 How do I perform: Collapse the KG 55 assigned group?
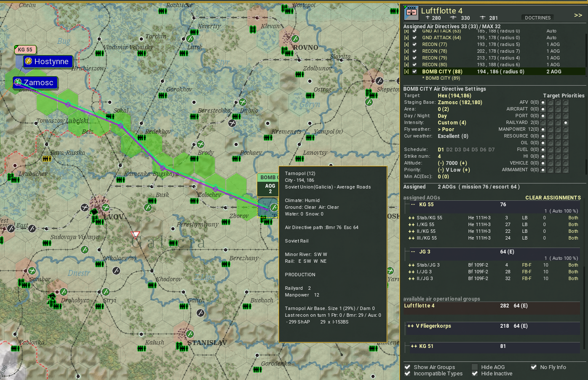[413, 205]
